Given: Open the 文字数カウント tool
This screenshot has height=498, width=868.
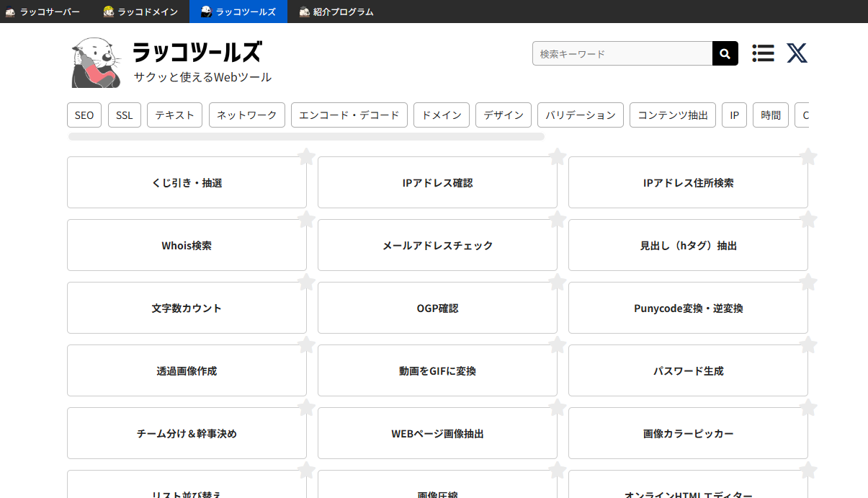Looking at the screenshot, I should (187, 308).
